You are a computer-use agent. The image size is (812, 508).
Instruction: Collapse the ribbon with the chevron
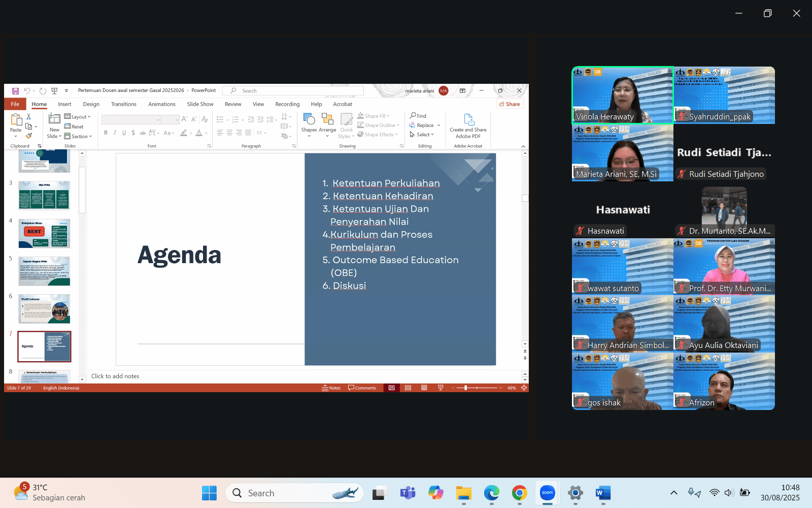(x=523, y=146)
